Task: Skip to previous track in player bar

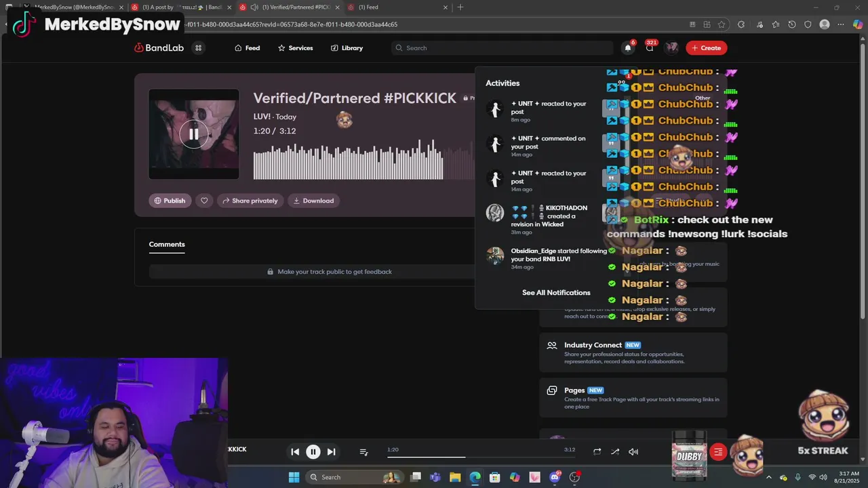Action: coord(295,452)
